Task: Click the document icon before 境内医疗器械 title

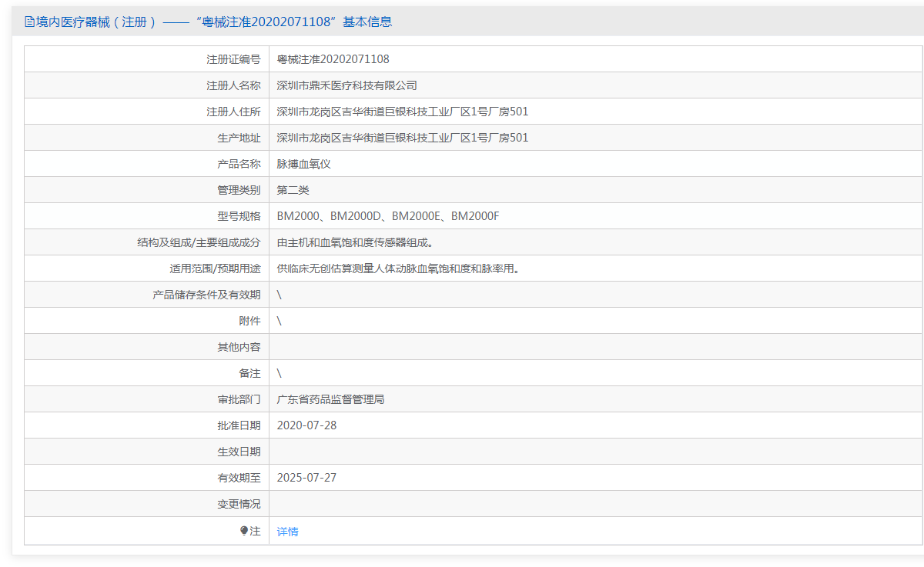Action: (x=29, y=22)
